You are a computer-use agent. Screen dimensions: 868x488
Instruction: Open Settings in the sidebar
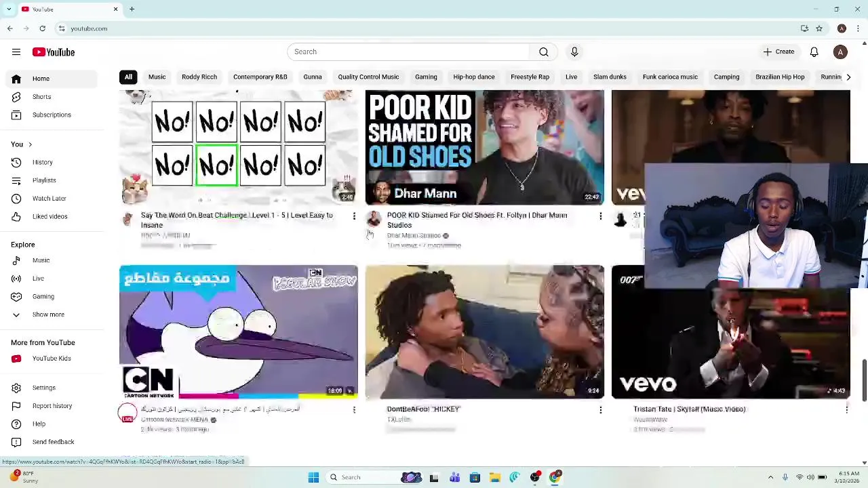click(53, 388)
